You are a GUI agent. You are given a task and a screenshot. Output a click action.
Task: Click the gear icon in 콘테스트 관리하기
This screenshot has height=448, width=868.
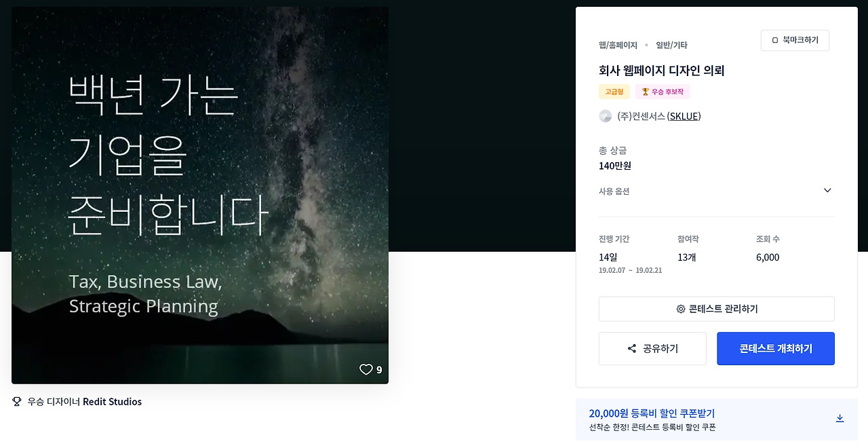[681, 309]
